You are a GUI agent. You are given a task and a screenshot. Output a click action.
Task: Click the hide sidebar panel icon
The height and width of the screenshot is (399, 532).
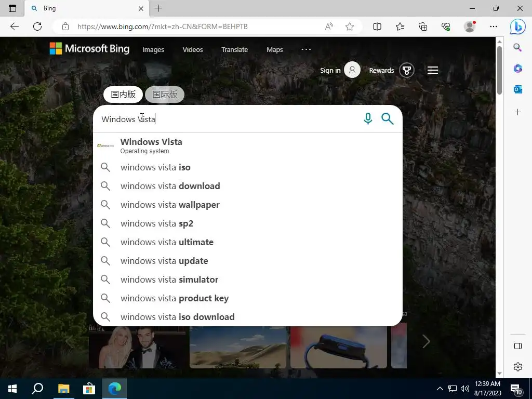518,345
